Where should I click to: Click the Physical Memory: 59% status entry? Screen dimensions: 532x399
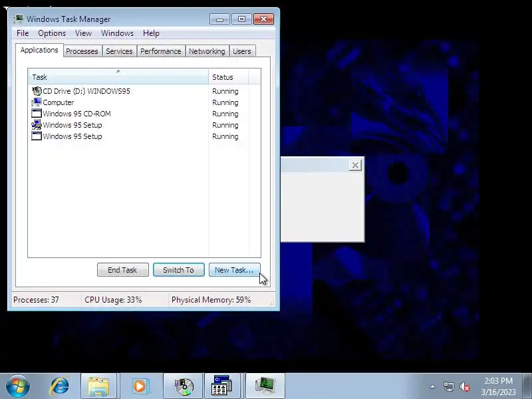click(x=211, y=300)
